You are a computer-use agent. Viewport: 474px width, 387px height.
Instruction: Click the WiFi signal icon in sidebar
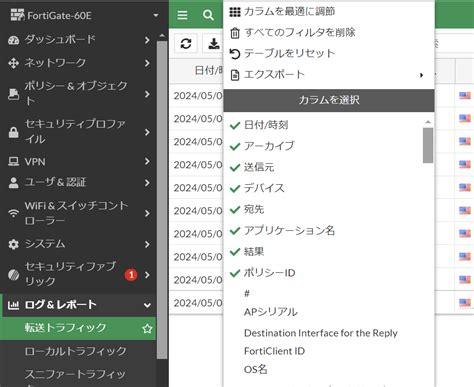coord(14,213)
